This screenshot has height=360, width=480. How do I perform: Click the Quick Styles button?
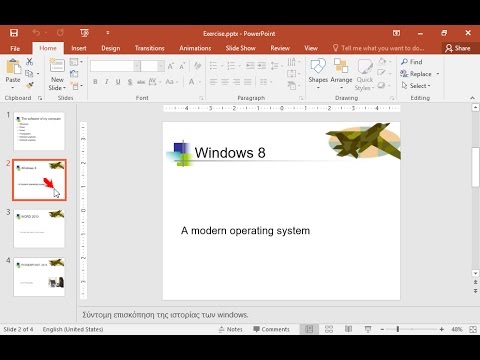(x=365, y=74)
